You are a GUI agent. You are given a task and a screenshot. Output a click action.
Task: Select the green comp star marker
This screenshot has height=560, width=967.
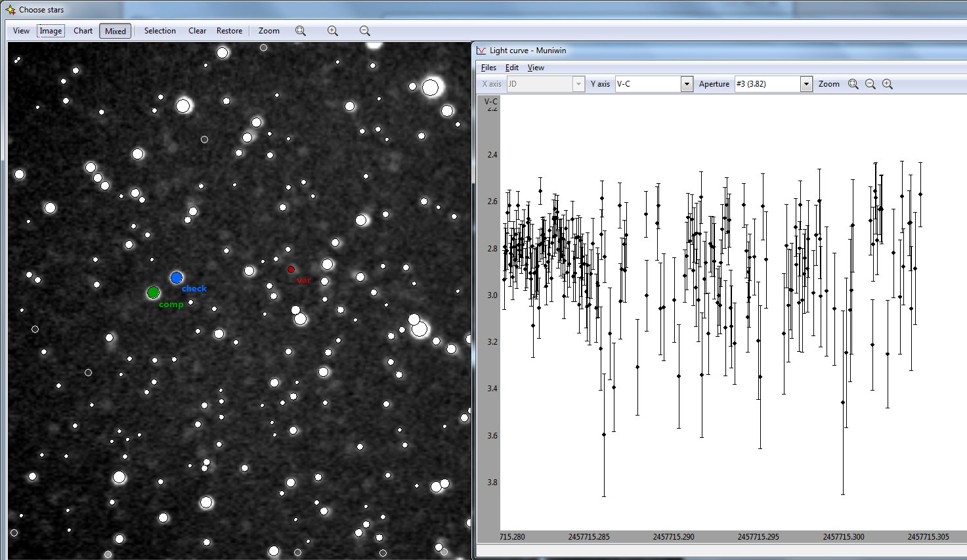click(x=153, y=292)
